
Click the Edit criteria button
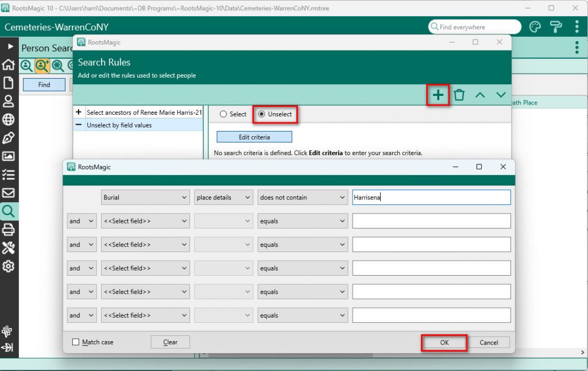(254, 137)
